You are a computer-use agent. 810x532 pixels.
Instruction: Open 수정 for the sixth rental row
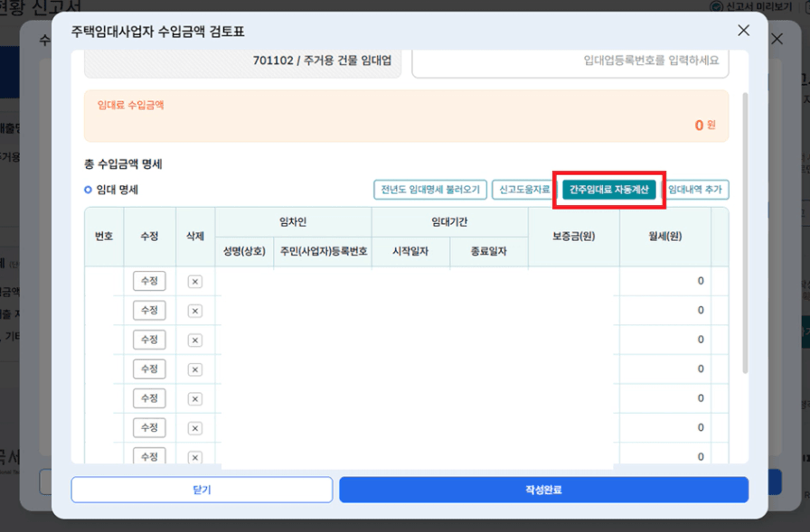pos(149,427)
